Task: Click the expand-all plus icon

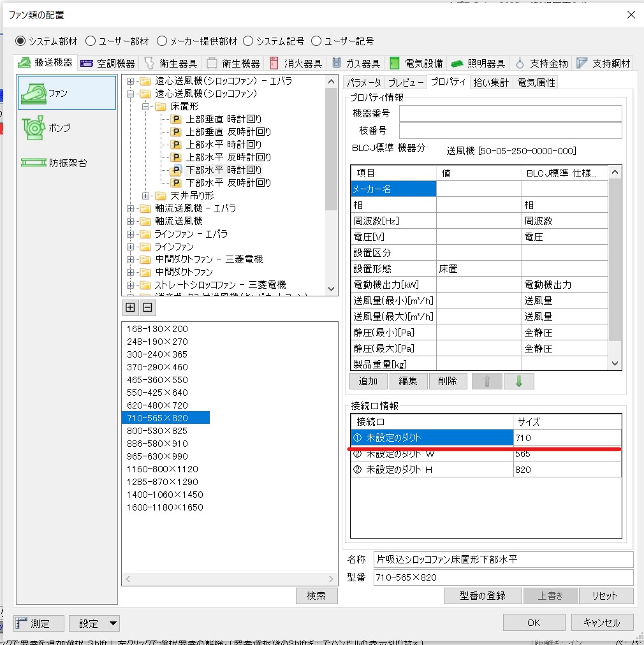Action: (131, 308)
